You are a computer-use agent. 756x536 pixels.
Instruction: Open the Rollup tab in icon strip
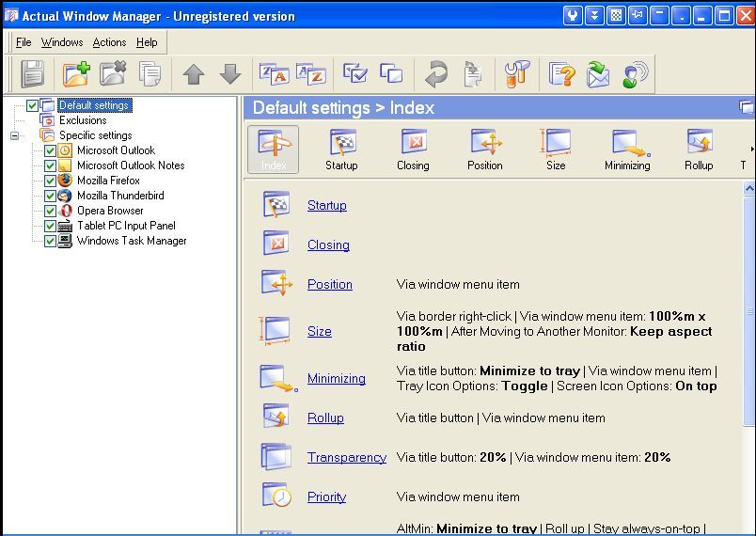point(699,150)
